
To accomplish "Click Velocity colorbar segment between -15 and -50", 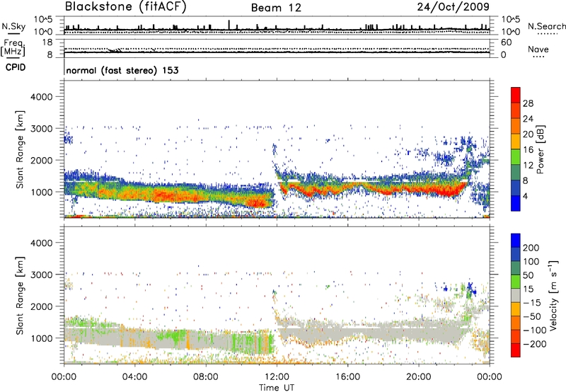I will click(x=516, y=309).
